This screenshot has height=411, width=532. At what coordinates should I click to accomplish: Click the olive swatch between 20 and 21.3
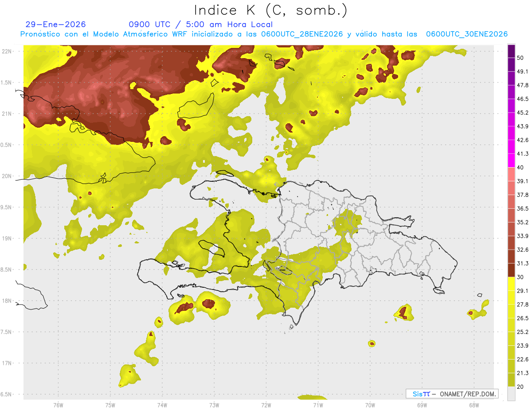(x=511, y=380)
